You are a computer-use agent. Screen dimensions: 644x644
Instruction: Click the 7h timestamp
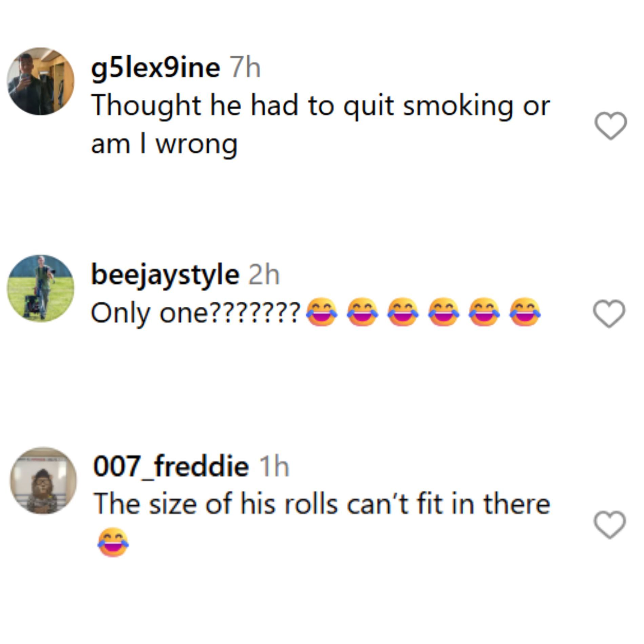tap(245, 68)
